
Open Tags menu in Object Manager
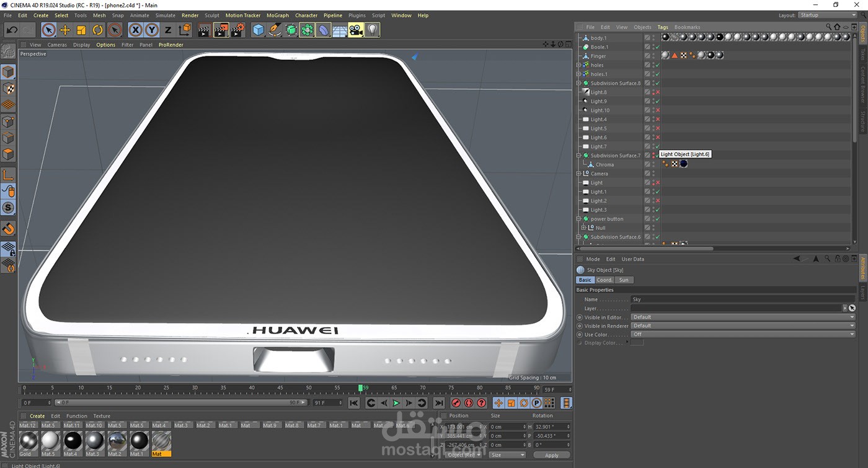pos(663,27)
